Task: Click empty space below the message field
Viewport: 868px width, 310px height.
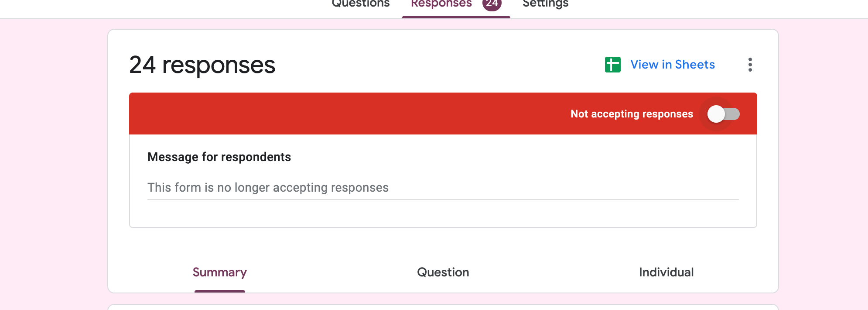Action: tap(442, 214)
